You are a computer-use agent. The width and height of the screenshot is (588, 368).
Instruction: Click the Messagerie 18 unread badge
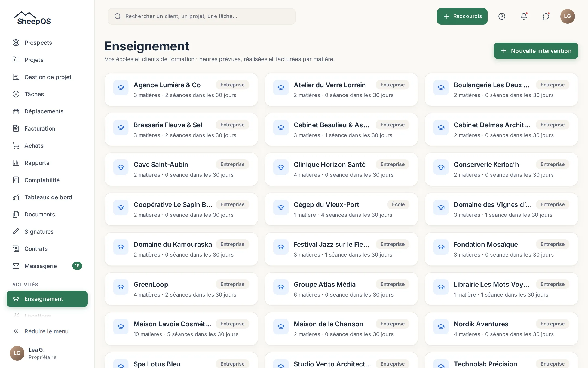(x=77, y=266)
